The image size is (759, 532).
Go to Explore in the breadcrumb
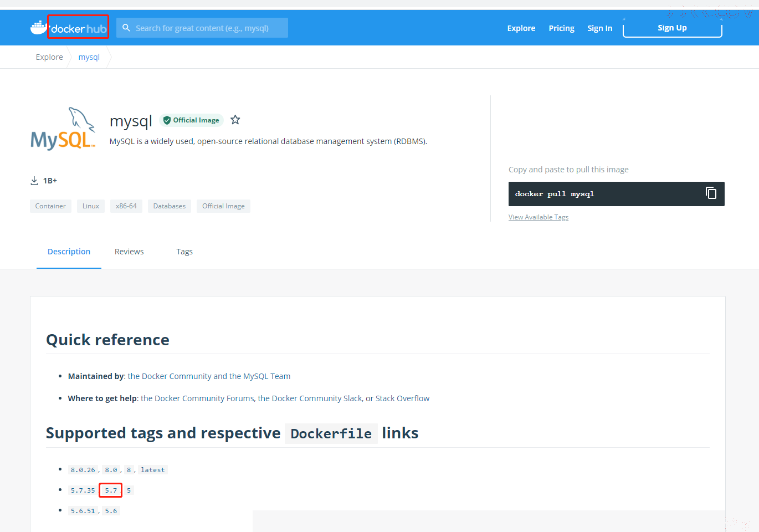pyautogui.click(x=49, y=57)
